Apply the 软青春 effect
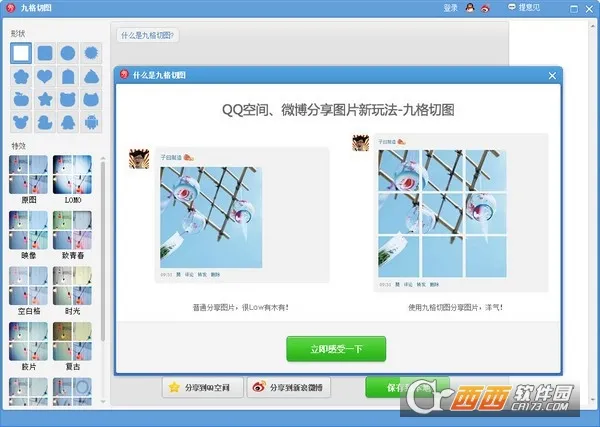The image size is (600, 427). [x=72, y=235]
